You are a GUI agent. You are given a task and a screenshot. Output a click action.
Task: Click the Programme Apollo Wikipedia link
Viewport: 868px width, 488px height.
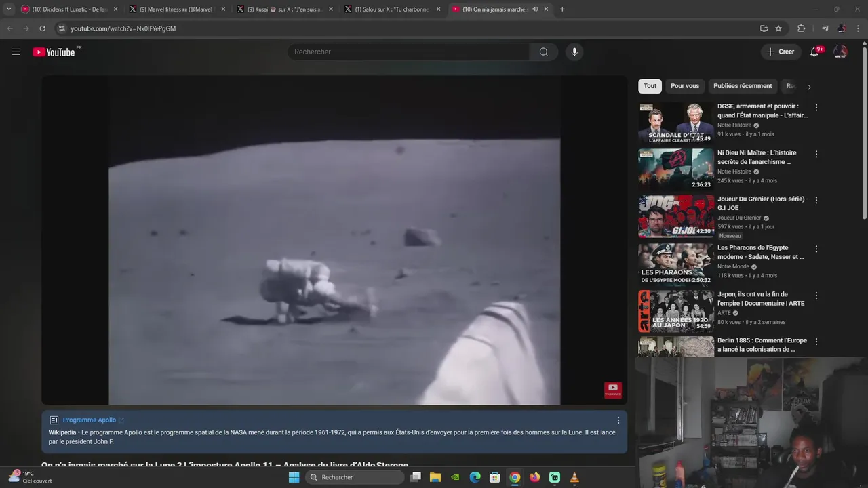pos(93,420)
